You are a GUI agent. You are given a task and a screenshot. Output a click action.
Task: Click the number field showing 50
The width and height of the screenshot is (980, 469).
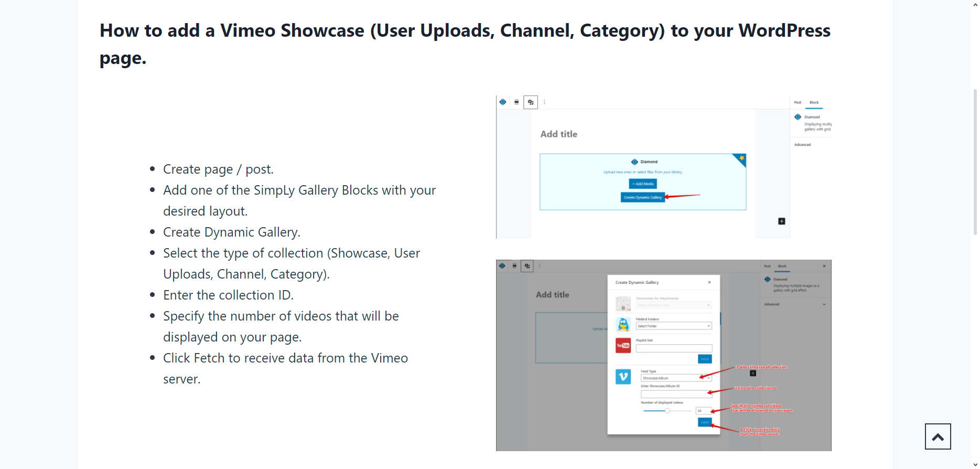[x=704, y=411]
